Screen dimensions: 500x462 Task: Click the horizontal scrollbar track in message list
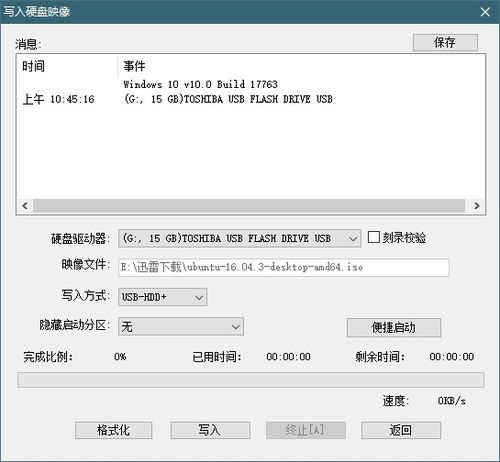click(249, 206)
